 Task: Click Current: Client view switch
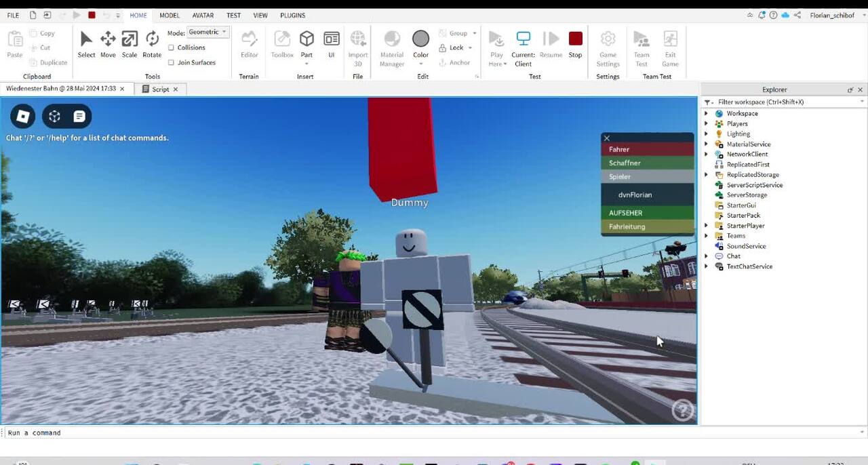pos(523,48)
